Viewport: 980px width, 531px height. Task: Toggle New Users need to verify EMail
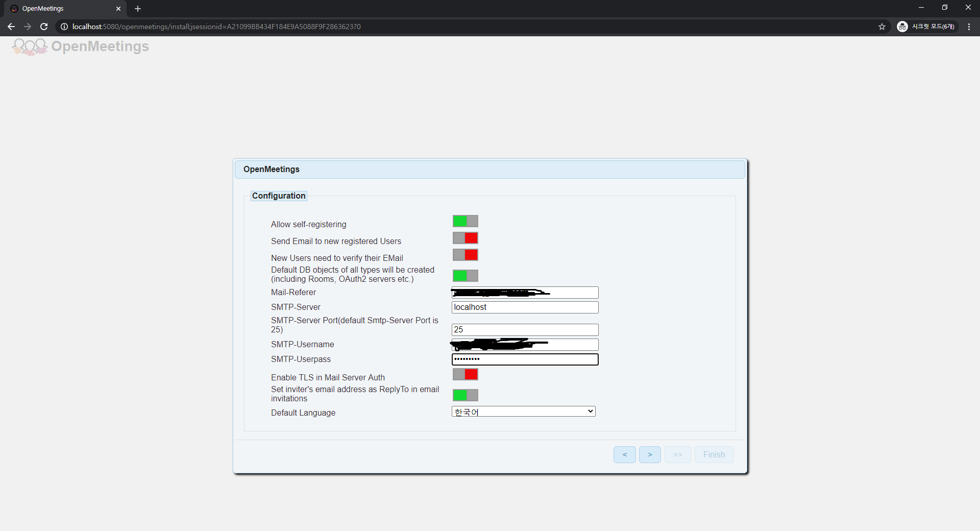click(x=465, y=255)
